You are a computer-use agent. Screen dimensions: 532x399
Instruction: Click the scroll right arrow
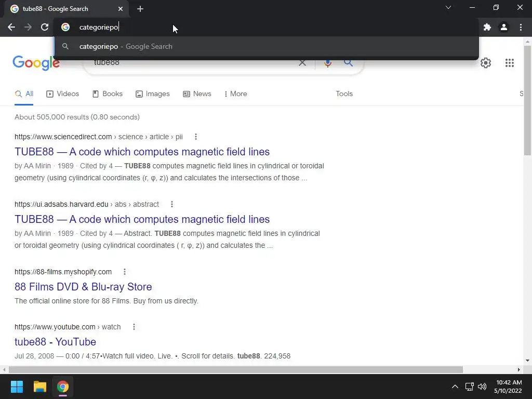point(518,369)
